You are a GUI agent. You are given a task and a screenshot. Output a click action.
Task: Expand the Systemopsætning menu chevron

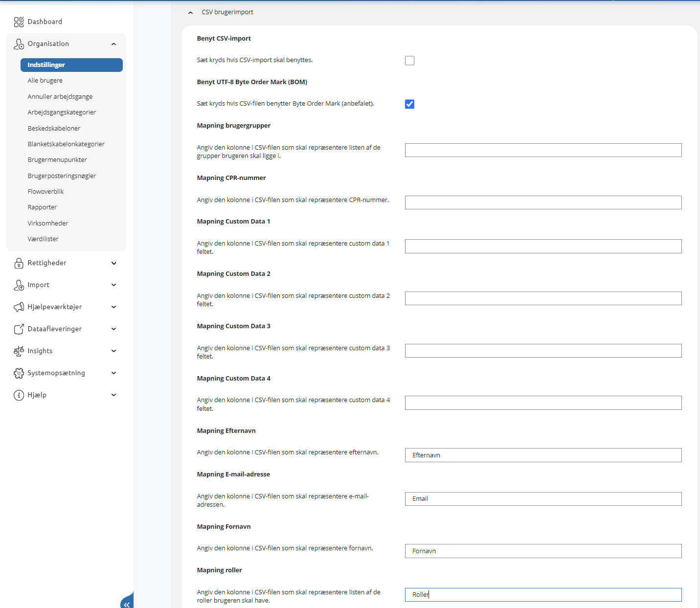(x=113, y=373)
